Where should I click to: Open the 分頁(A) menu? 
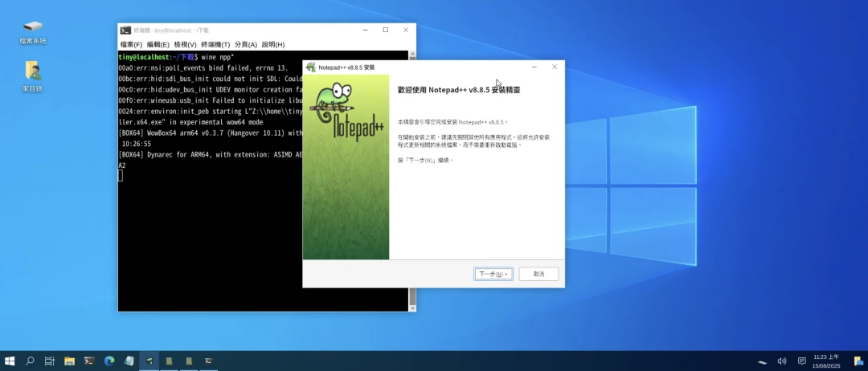(246, 44)
